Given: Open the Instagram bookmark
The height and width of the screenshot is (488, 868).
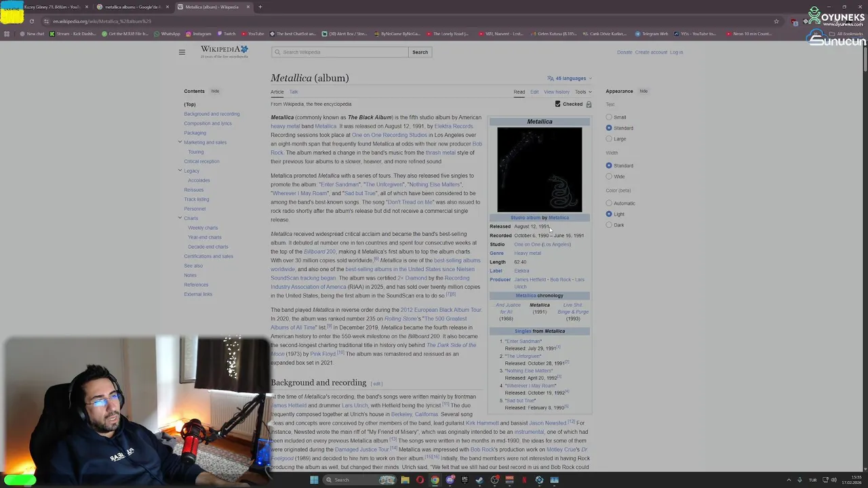Looking at the screenshot, I should (199, 34).
